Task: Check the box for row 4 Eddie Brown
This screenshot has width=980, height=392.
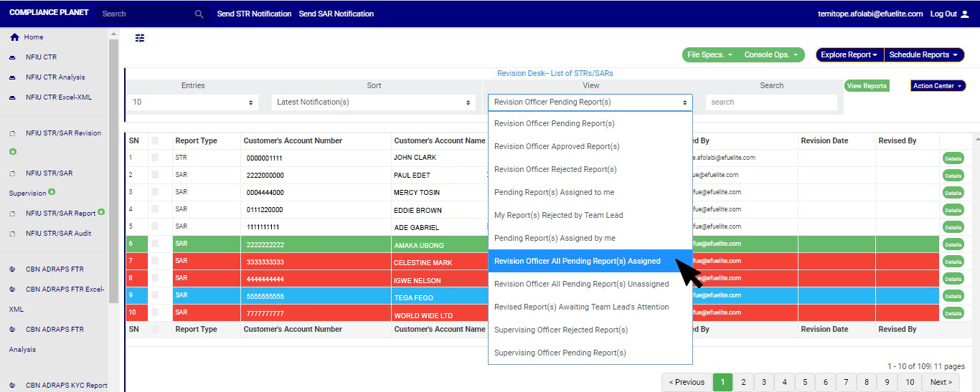Action: point(155,209)
